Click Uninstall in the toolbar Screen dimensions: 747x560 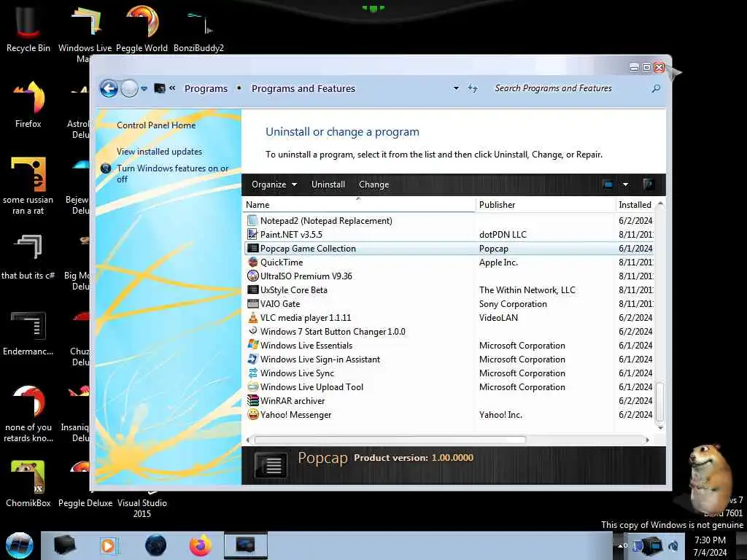pos(328,184)
